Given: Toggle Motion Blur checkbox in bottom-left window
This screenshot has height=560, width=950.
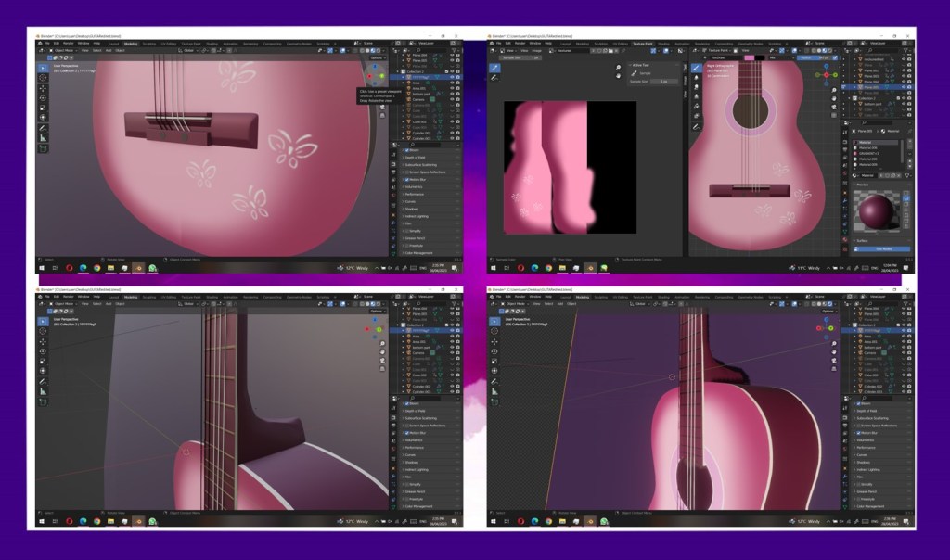Looking at the screenshot, I should [x=405, y=432].
